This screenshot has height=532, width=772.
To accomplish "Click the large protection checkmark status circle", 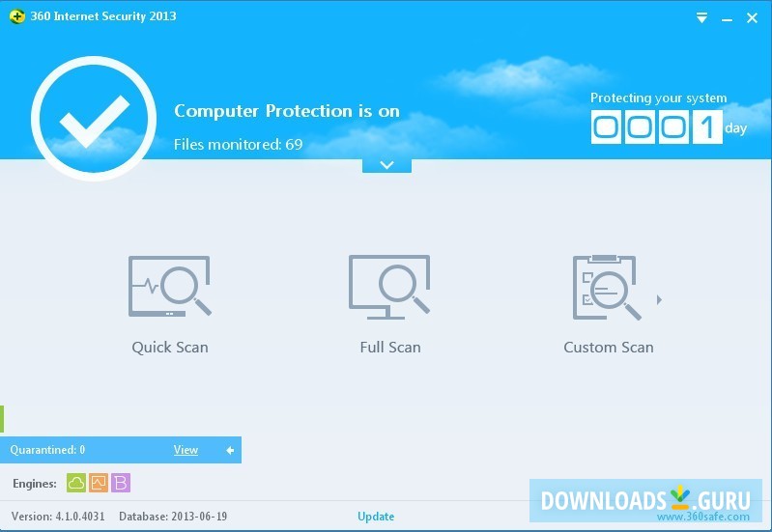I will point(94,119).
